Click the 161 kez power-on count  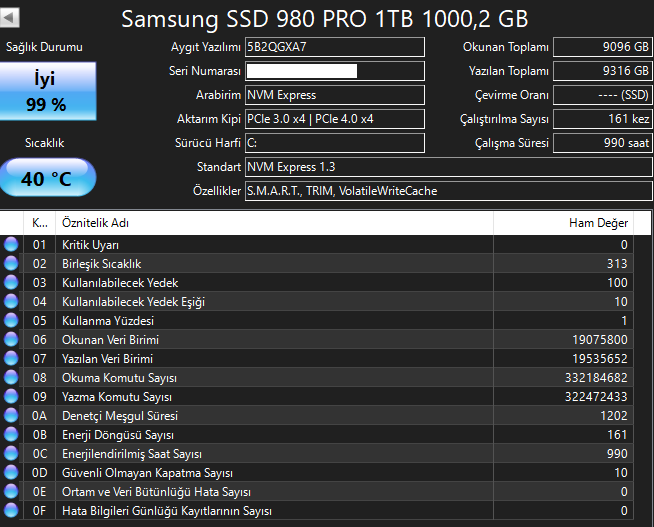(x=603, y=119)
